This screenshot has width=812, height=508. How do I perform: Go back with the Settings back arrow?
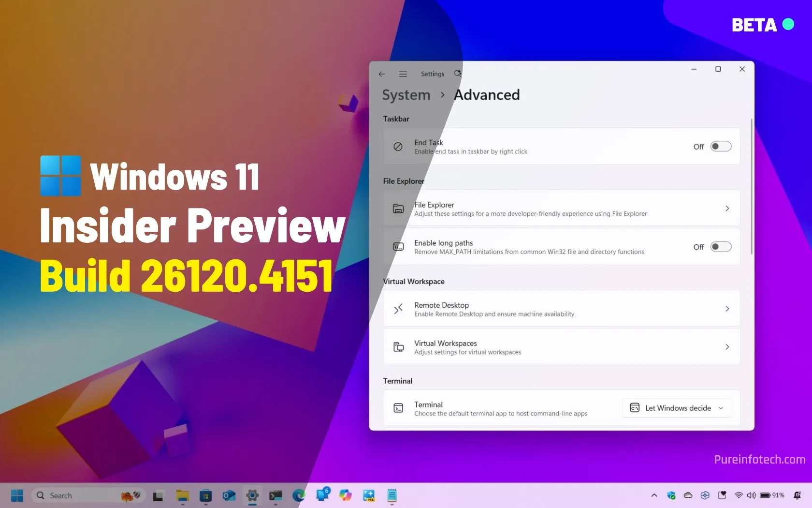(382, 74)
